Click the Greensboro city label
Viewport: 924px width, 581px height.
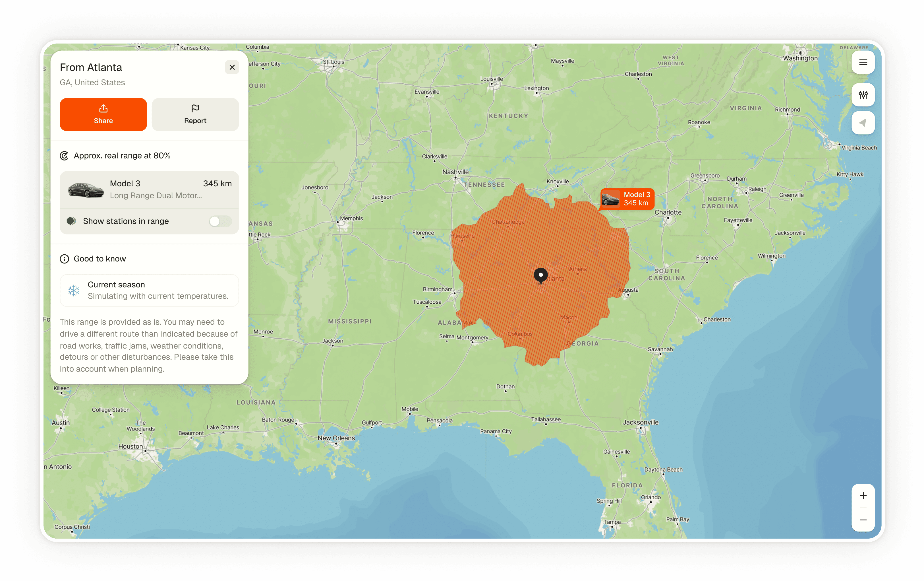[705, 176]
